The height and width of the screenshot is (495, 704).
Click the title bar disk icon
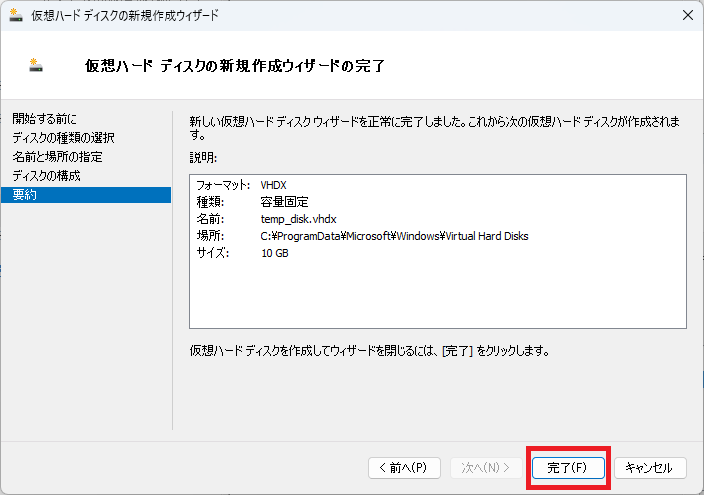pyautogui.click(x=16, y=15)
